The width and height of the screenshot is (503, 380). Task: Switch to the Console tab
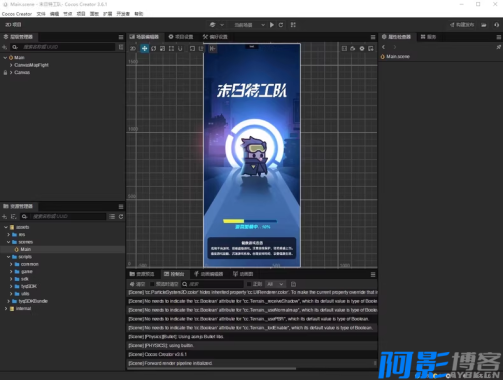point(174,274)
